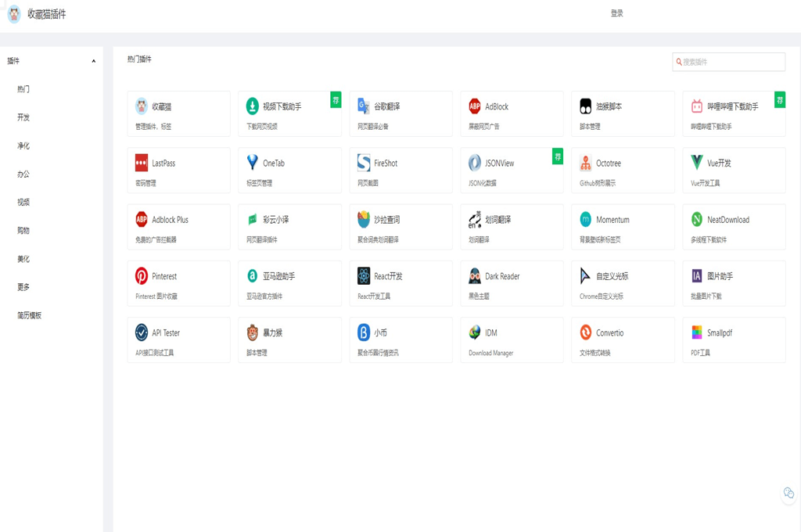801x532 pixels.
Task: Click the Pinterest logo icon
Action: (x=142, y=276)
